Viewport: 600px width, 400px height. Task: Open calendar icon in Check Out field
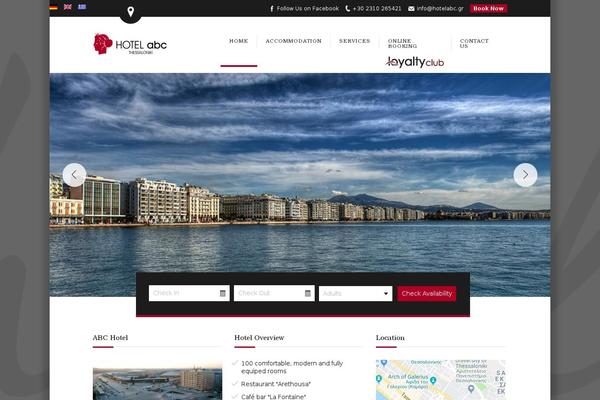[x=308, y=293]
